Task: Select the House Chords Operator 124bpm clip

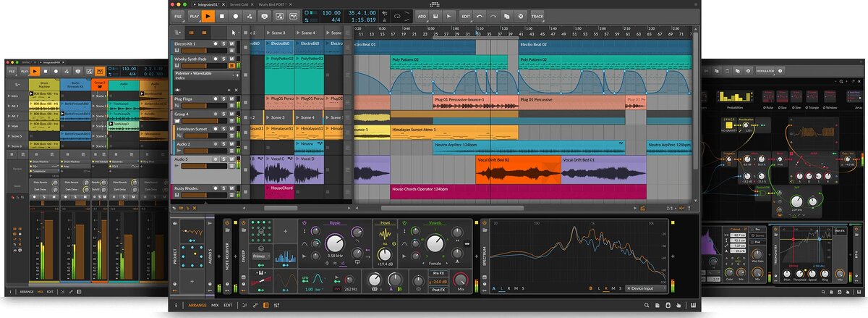Action: pos(518,192)
